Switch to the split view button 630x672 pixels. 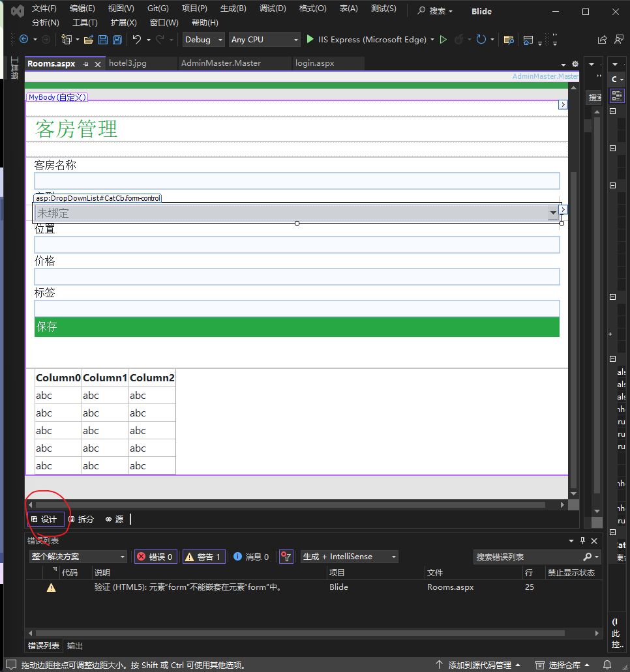click(x=82, y=519)
